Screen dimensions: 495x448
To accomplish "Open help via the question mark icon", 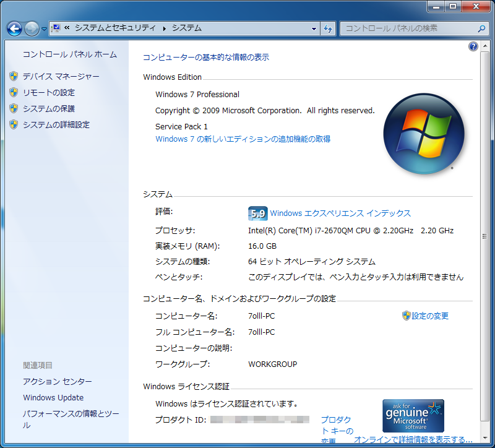I will click(473, 46).
